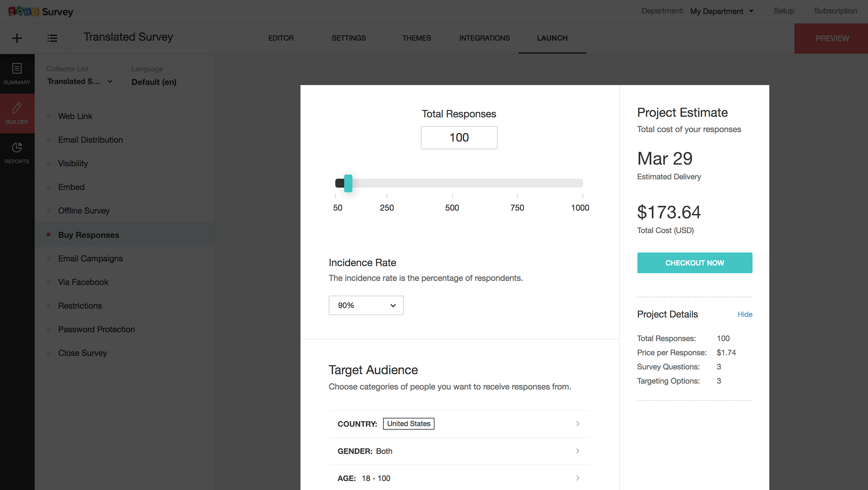Switch to the Integrations tab
868x490 pixels.
484,38
